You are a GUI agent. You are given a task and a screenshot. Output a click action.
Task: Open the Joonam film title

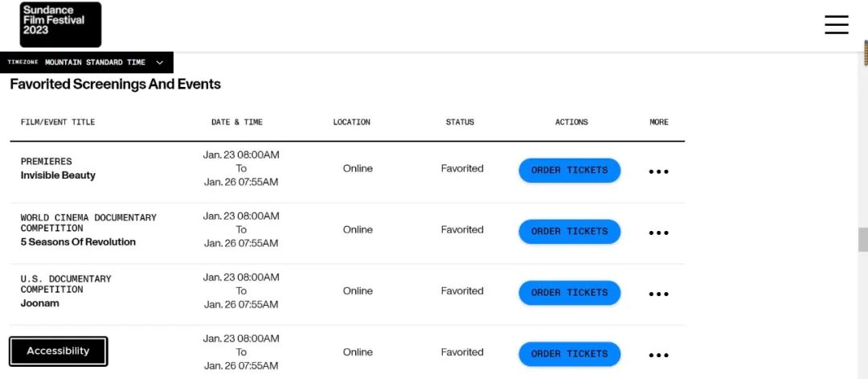point(40,303)
